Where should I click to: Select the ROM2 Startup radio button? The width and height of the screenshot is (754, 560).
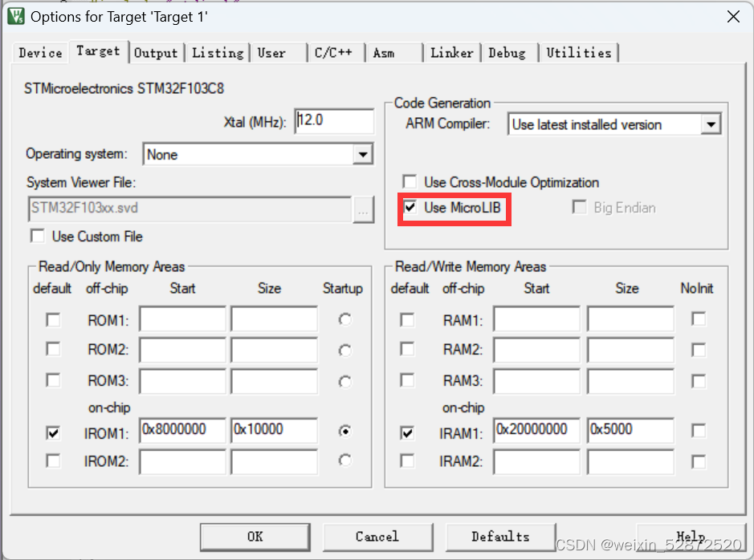[x=344, y=350]
